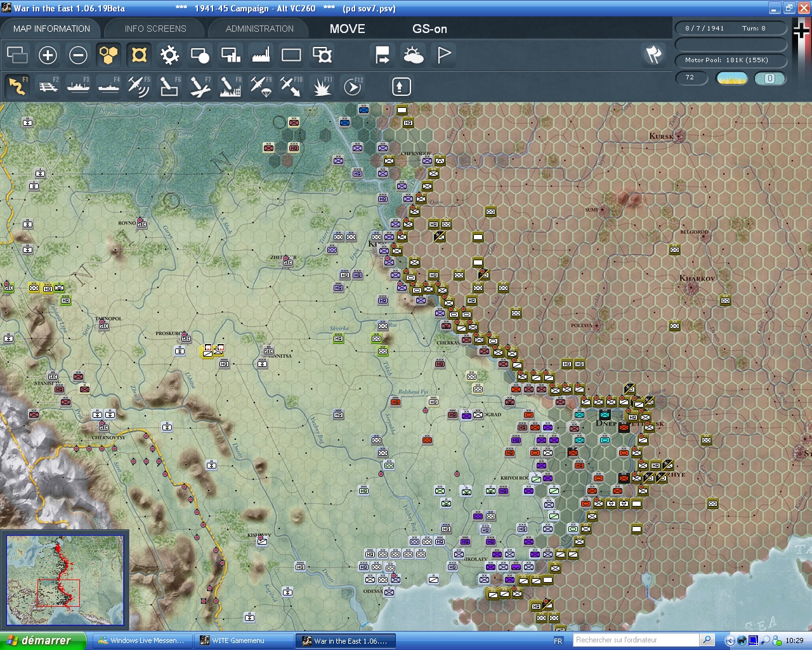
Task: Click the zoom in plus icon
Action: pyautogui.click(x=48, y=55)
